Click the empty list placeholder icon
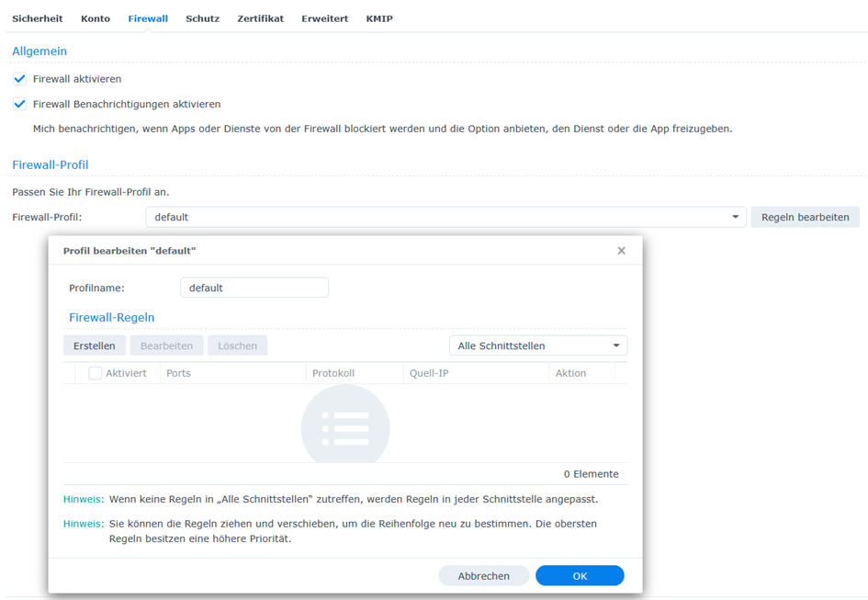This screenshot has height=600, width=868. pos(345,424)
